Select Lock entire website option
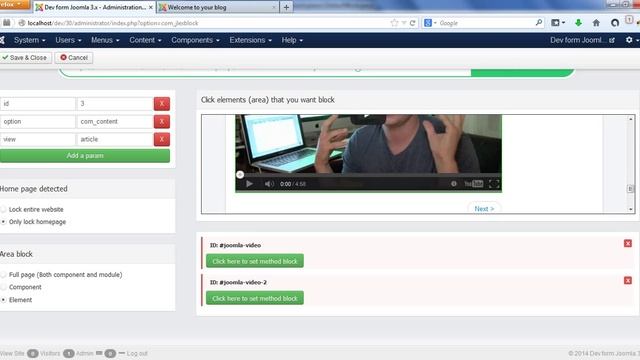The image size is (640, 360). click(3, 209)
